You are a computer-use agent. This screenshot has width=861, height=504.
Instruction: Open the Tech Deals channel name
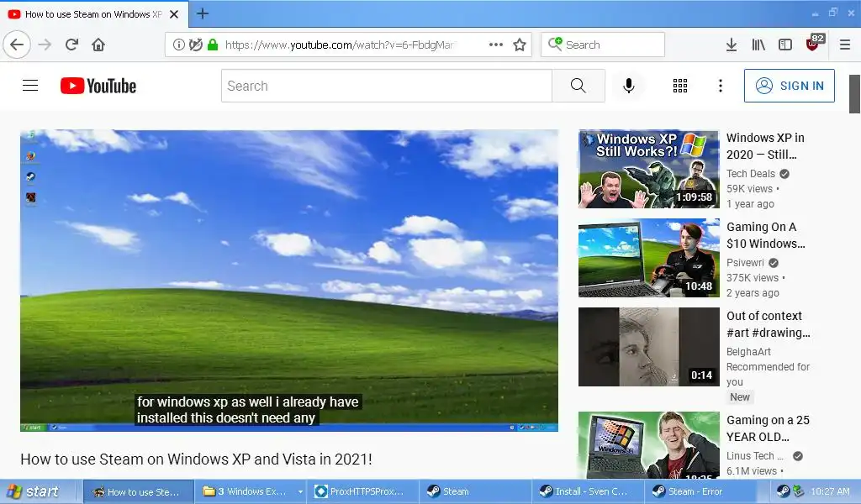point(751,174)
